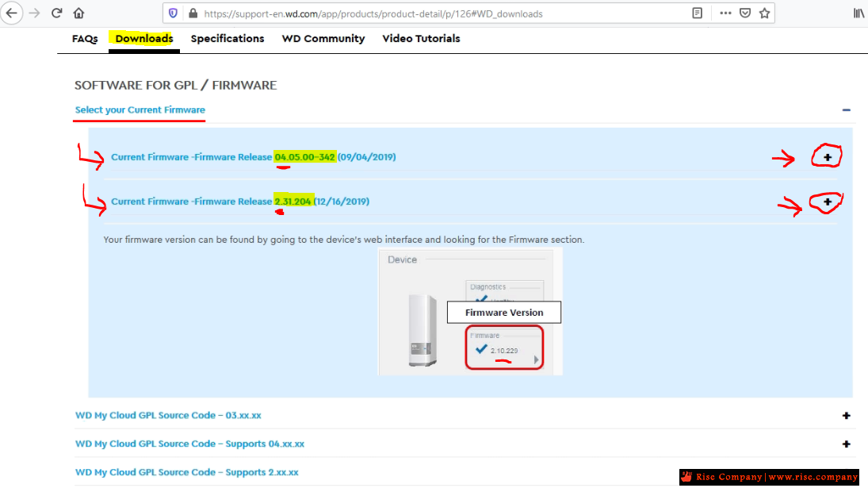Click Select your Current Firmware heading
868x488 pixels.
pyautogui.click(x=140, y=110)
